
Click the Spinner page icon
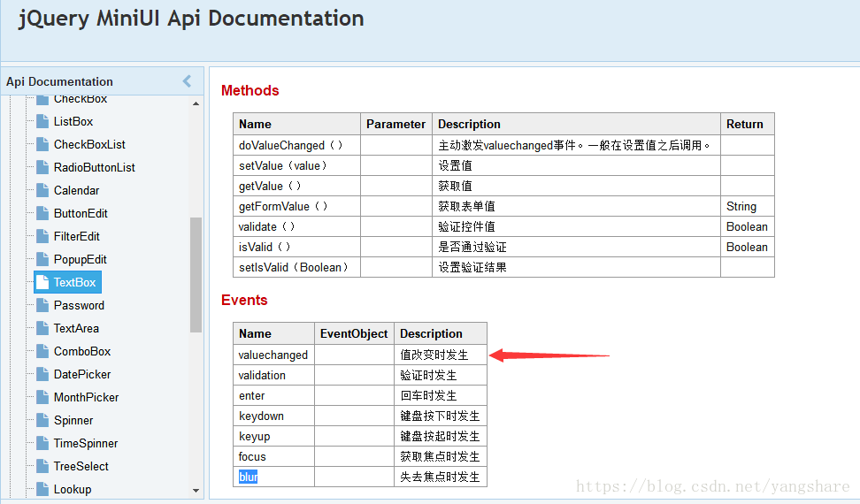point(42,420)
